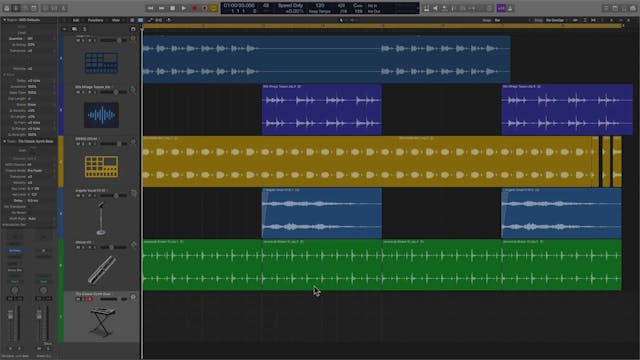Toggle the global Solo S button
Screen dimensions: 640x360
click(x=84, y=29)
